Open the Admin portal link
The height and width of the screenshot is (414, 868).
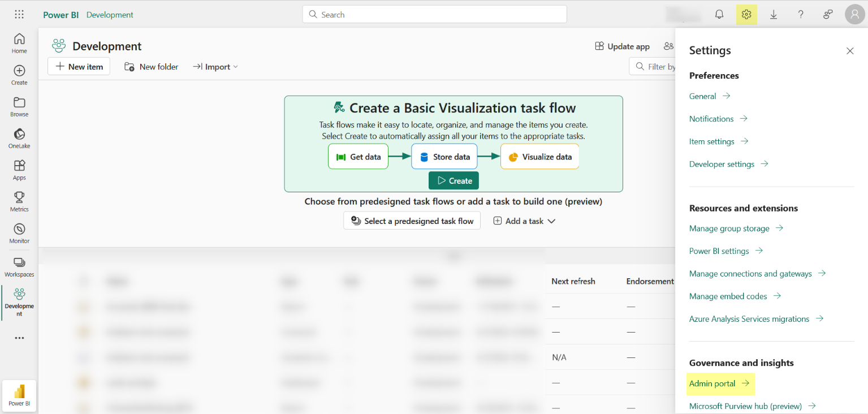[719, 383]
